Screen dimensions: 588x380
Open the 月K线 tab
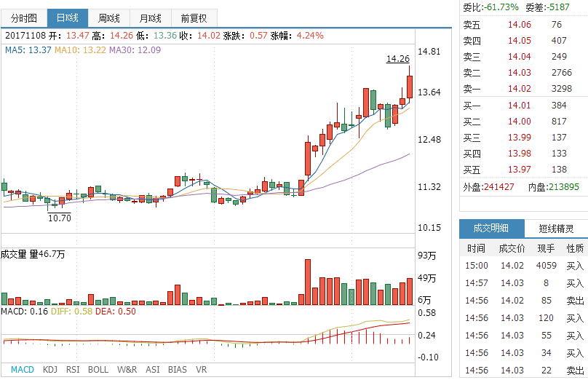151,18
